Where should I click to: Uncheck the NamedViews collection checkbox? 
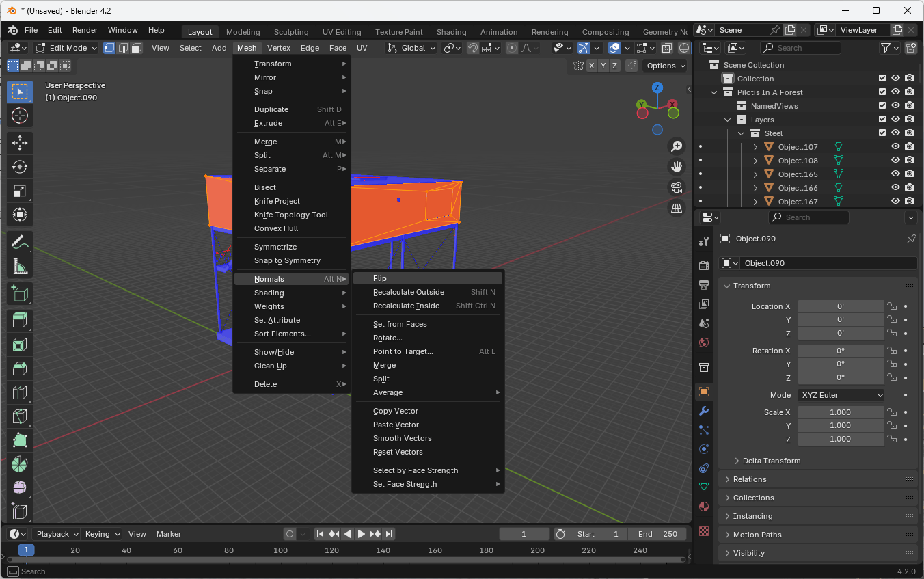(x=882, y=106)
